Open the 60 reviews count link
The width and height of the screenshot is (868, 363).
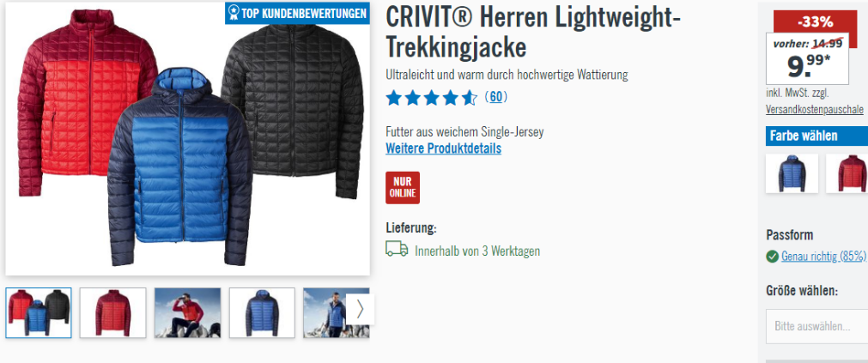(496, 97)
